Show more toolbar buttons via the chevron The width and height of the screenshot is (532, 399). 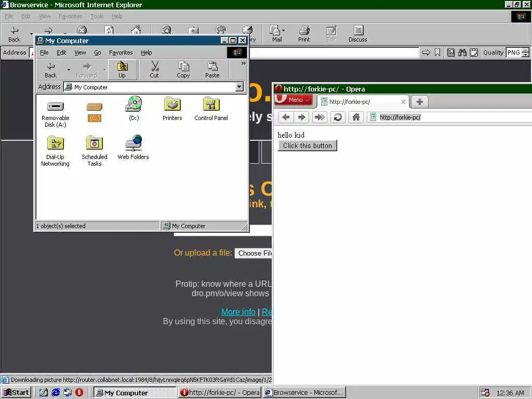[x=243, y=63]
